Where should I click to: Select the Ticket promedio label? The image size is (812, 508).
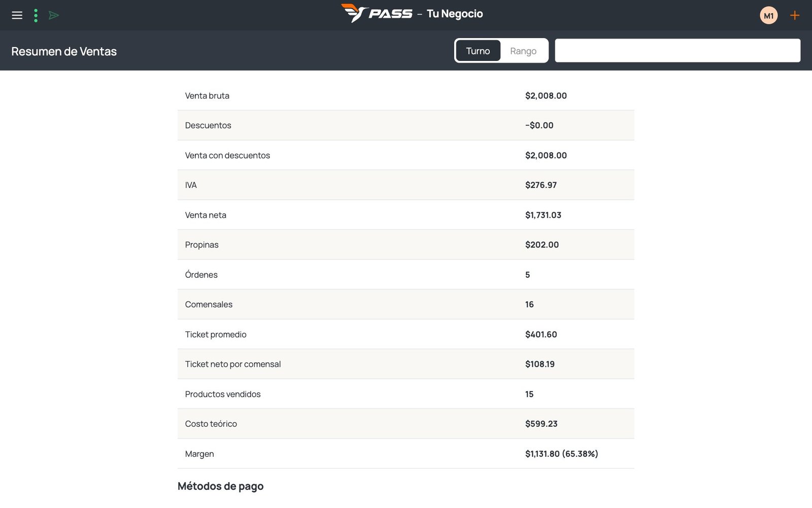tap(216, 334)
